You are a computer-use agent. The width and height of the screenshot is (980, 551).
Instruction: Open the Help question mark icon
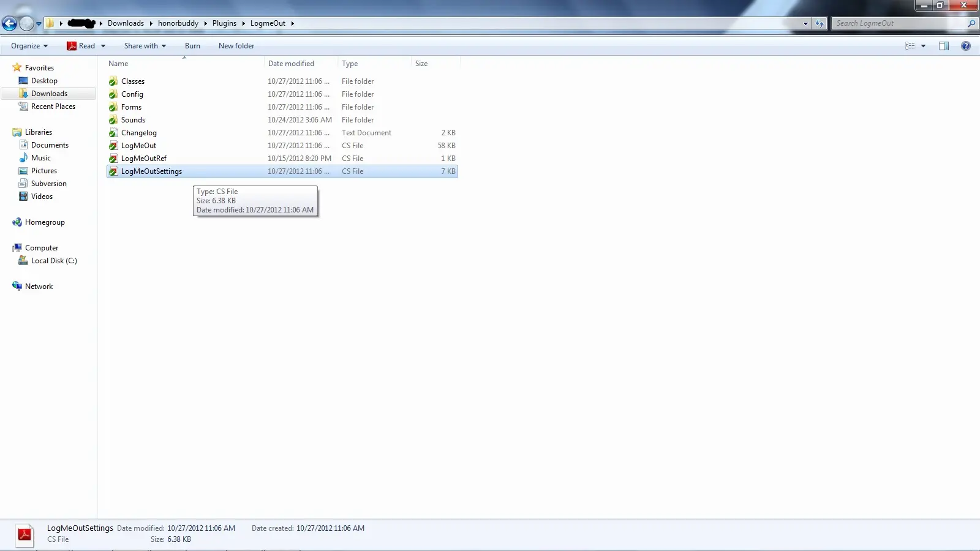tap(966, 46)
